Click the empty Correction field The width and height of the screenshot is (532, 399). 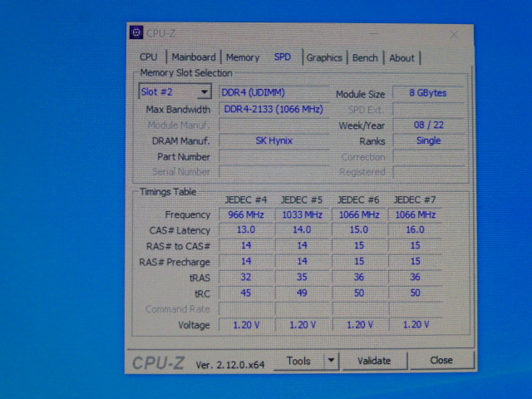pyautogui.click(x=428, y=157)
